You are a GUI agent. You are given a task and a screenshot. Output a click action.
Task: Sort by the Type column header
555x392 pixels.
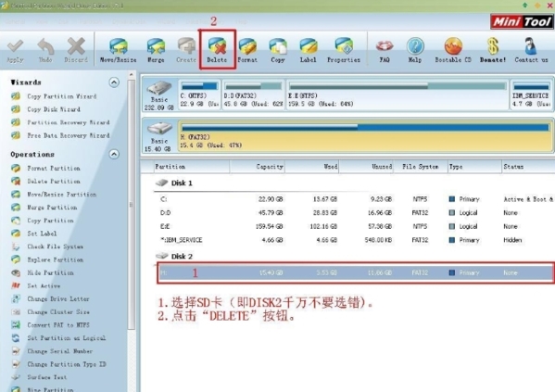pos(474,167)
